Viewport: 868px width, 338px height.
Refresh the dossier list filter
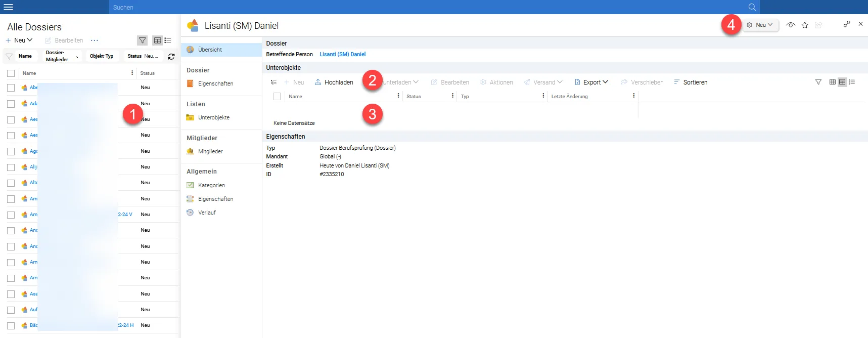(171, 56)
